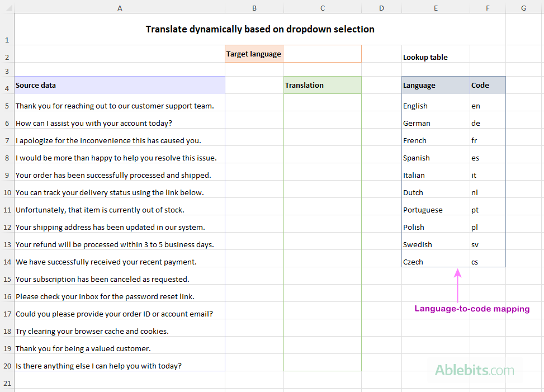Select the 'Source data' header cell
Viewport: 544px width, 392px height.
click(x=120, y=86)
